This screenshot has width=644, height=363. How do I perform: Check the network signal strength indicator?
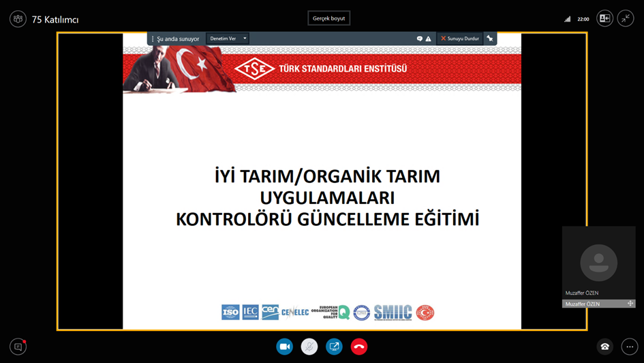tap(567, 19)
